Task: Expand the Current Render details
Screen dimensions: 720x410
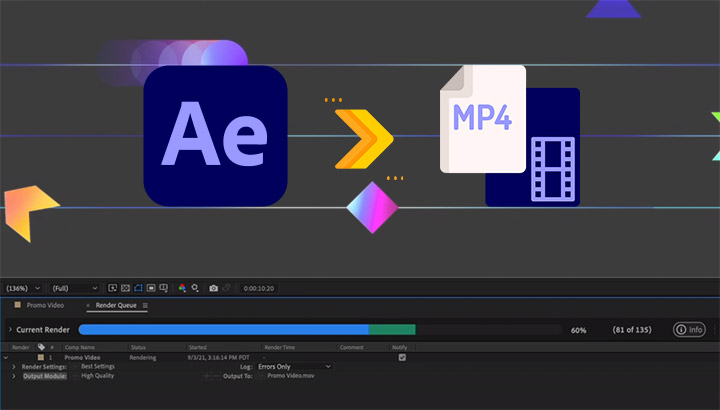Action: point(10,329)
